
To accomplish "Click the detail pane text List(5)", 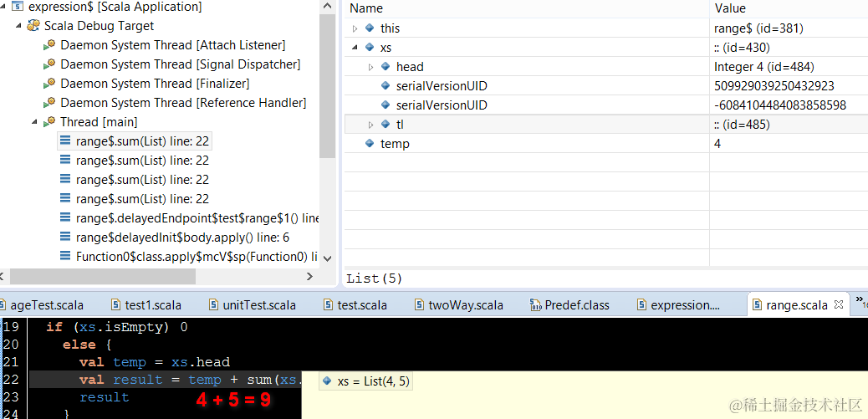I will tap(375, 278).
